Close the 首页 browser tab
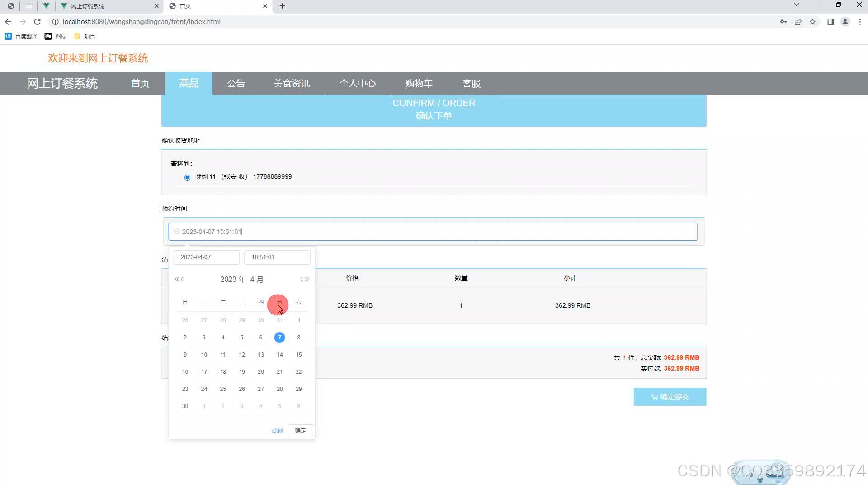This screenshot has width=868, height=485. pyautogui.click(x=265, y=6)
